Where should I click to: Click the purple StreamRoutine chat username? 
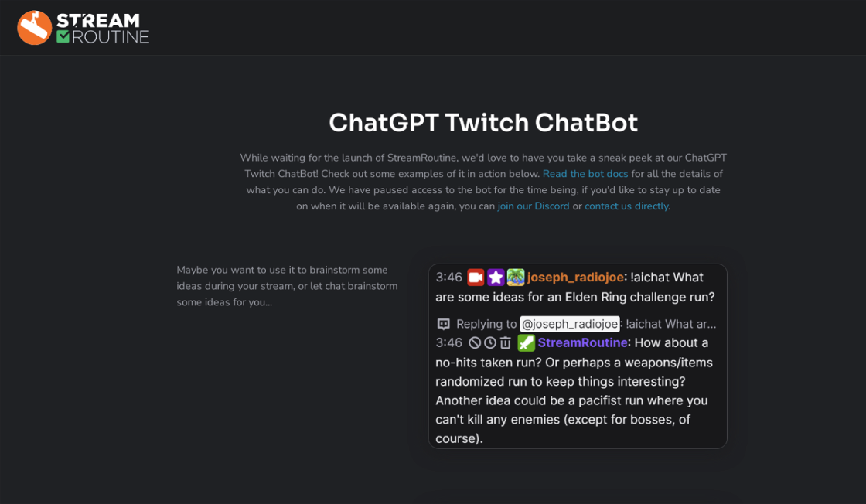(582, 343)
